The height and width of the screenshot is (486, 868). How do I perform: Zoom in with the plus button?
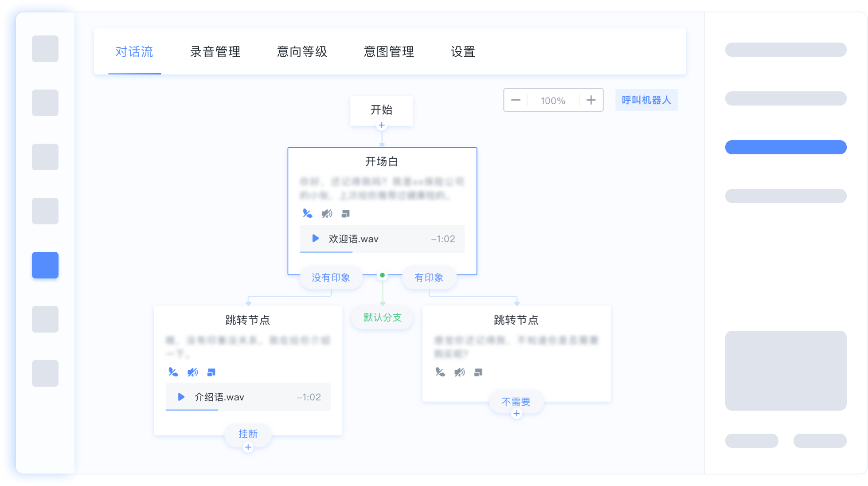click(x=591, y=100)
